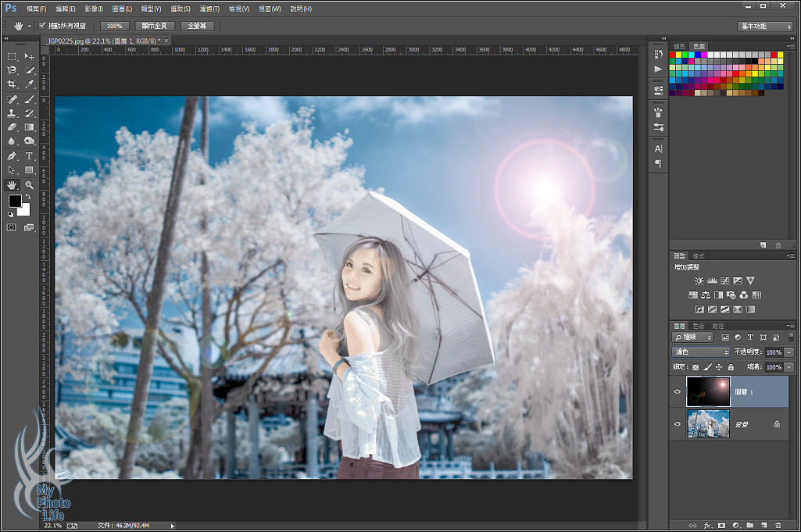The image size is (801, 532).
Task: Select the Eraser tool
Action: 13,127
